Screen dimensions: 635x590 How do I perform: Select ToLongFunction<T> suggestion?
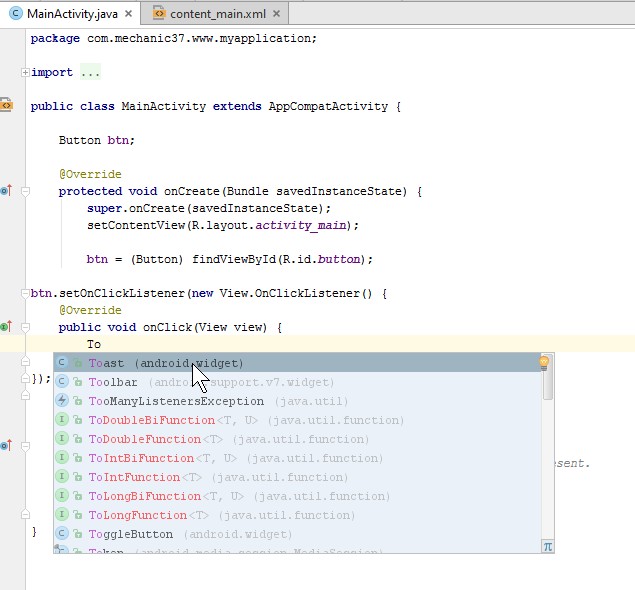coord(297,515)
